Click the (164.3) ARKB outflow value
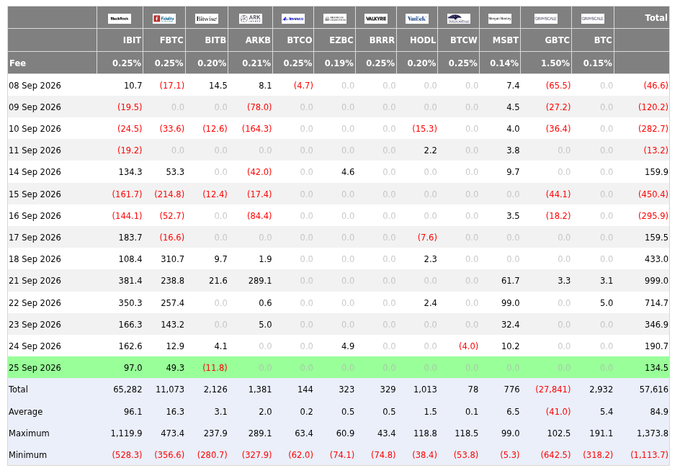The image size is (680, 468). 257,129
